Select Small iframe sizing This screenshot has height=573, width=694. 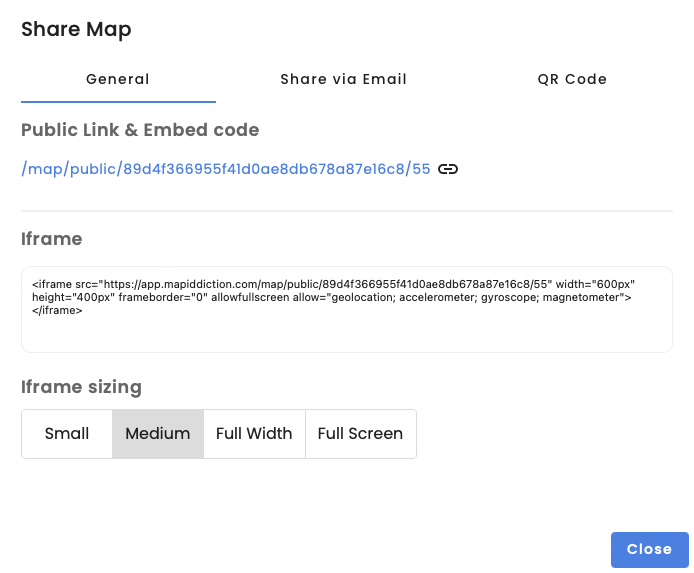click(x=67, y=434)
